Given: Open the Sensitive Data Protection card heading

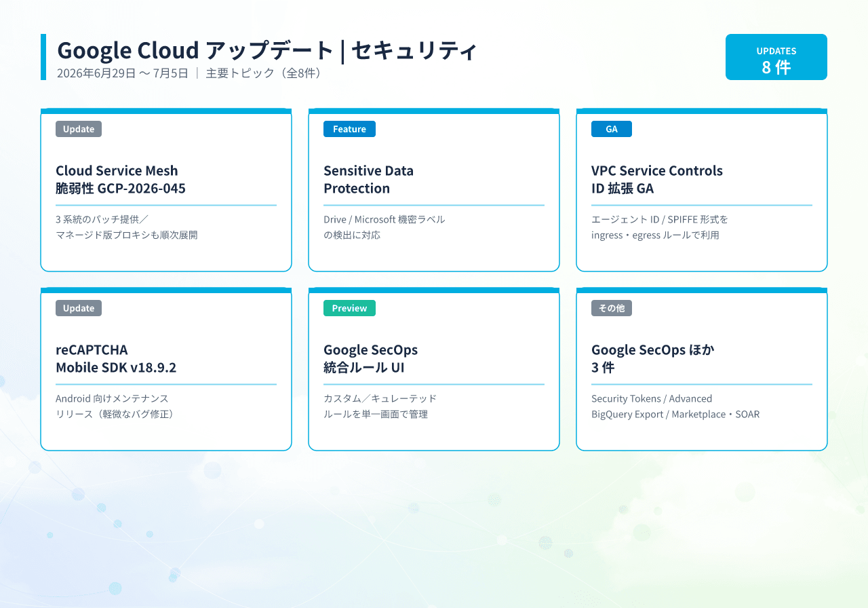Looking at the screenshot, I should coord(368,179).
